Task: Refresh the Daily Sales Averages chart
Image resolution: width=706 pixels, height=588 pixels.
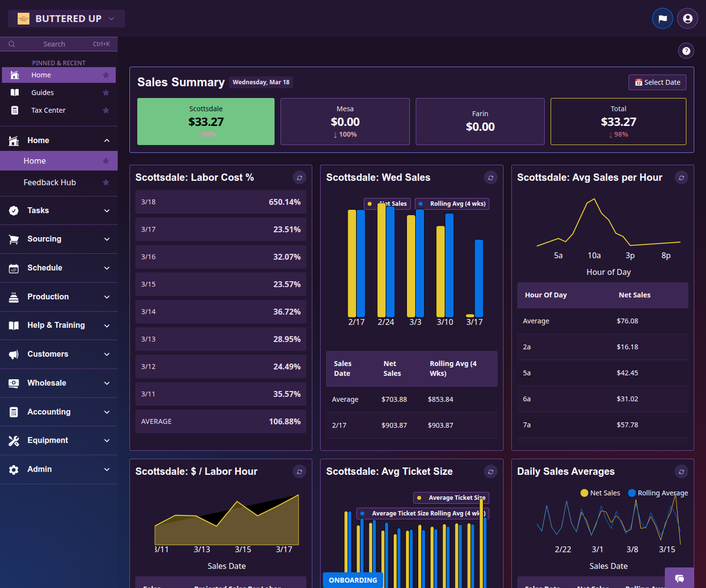Action: pos(681,471)
